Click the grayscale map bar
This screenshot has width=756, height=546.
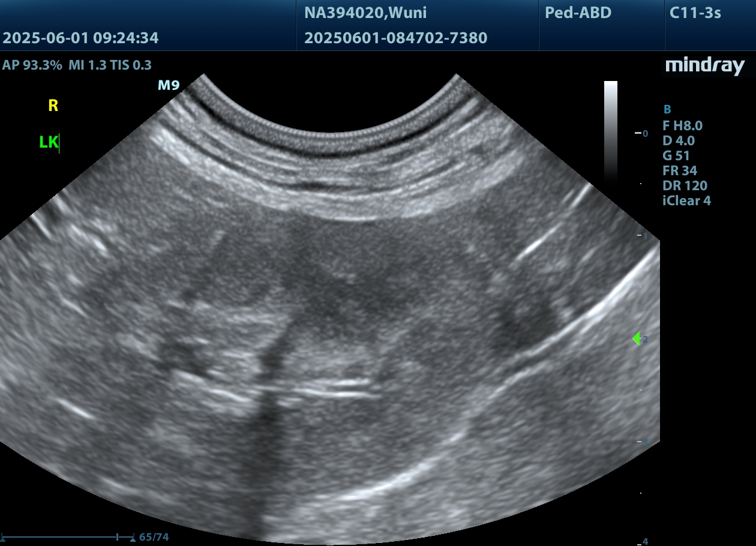click(610, 130)
